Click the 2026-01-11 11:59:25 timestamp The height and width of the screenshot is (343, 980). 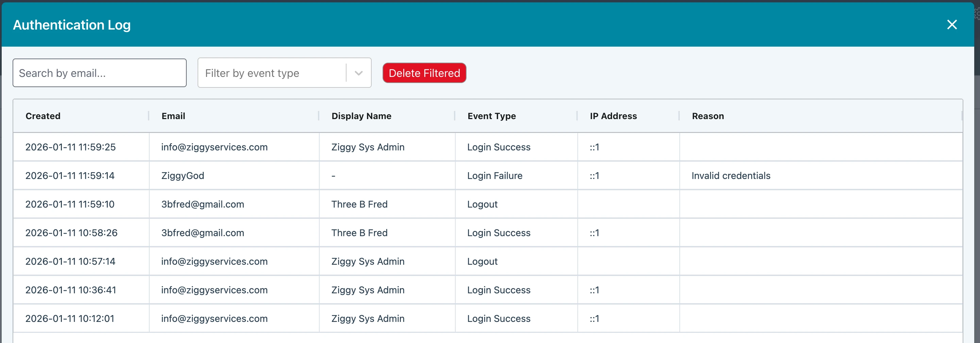(x=70, y=147)
